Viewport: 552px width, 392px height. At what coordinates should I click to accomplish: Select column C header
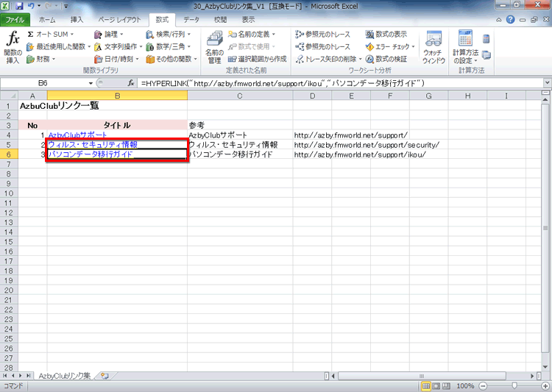pyautogui.click(x=240, y=96)
